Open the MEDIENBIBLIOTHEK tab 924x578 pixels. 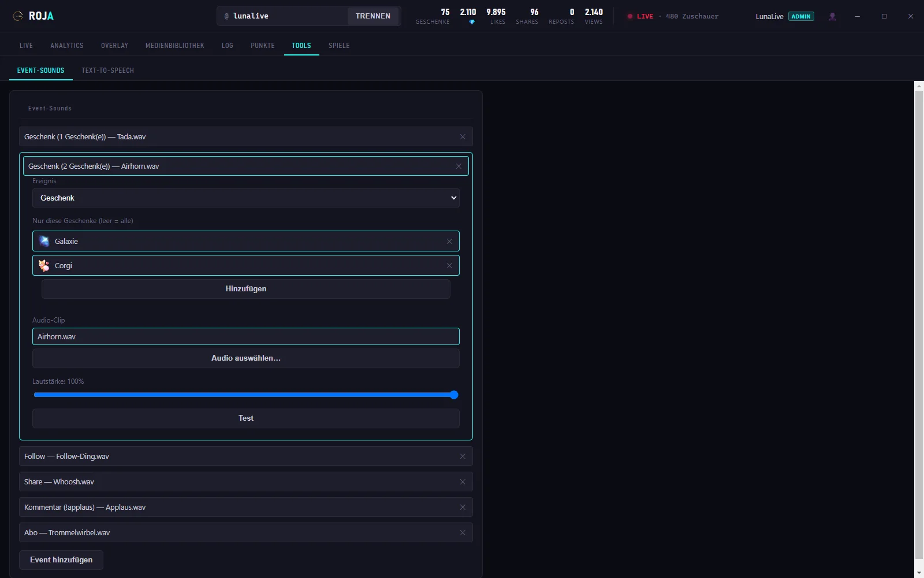coord(175,46)
